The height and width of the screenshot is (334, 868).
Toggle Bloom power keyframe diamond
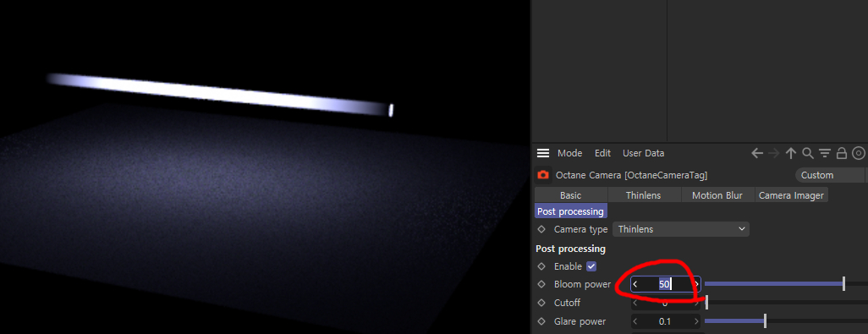tap(541, 284)
